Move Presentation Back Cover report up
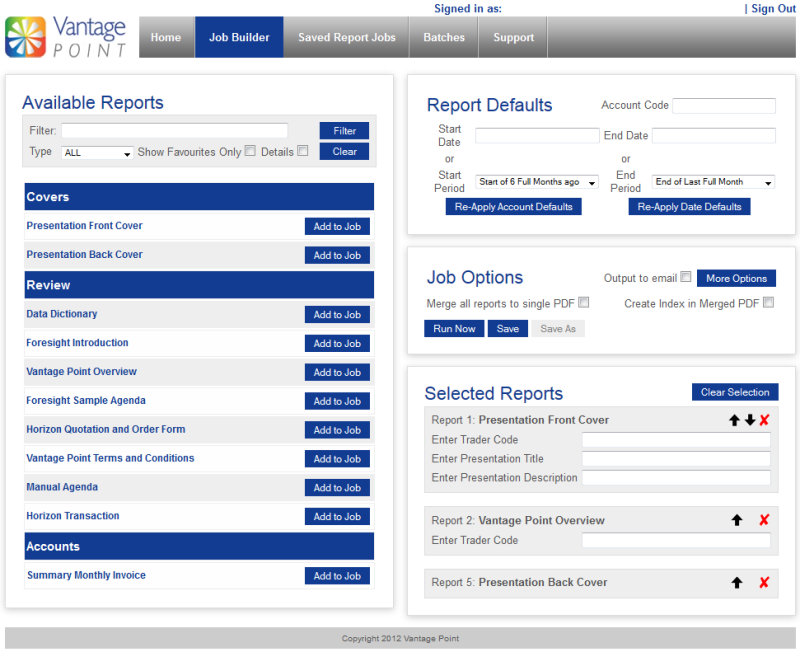Screen dimensions: 800x652 click(x=737, y=583)
